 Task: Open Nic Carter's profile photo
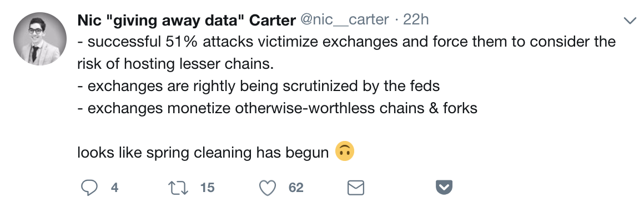[40, 39]
